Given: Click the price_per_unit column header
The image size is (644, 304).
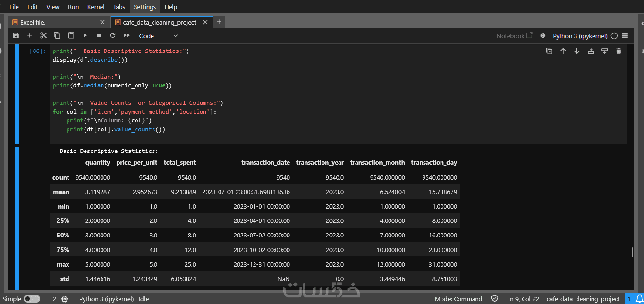Looking at the screenshot, I should [136, 163].
